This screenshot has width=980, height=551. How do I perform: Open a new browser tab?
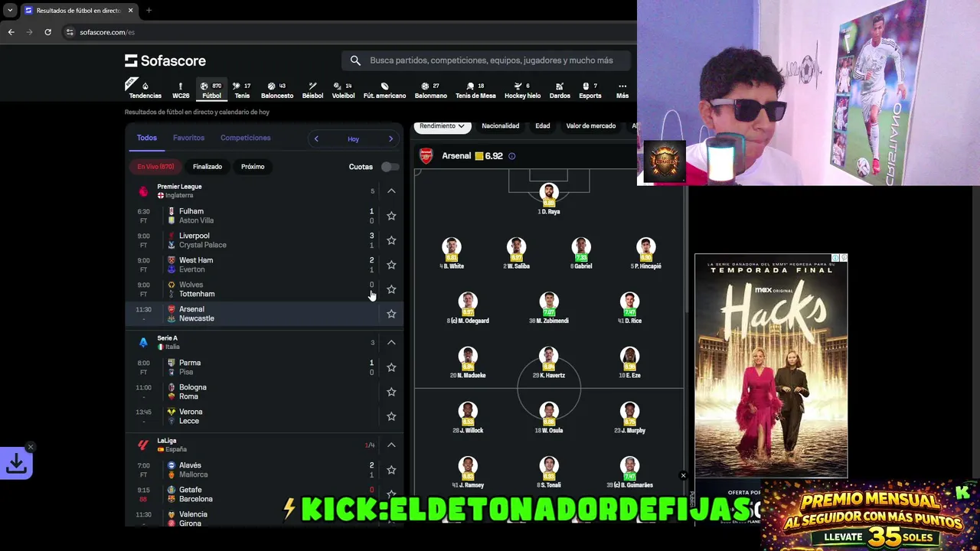[149, 11]
